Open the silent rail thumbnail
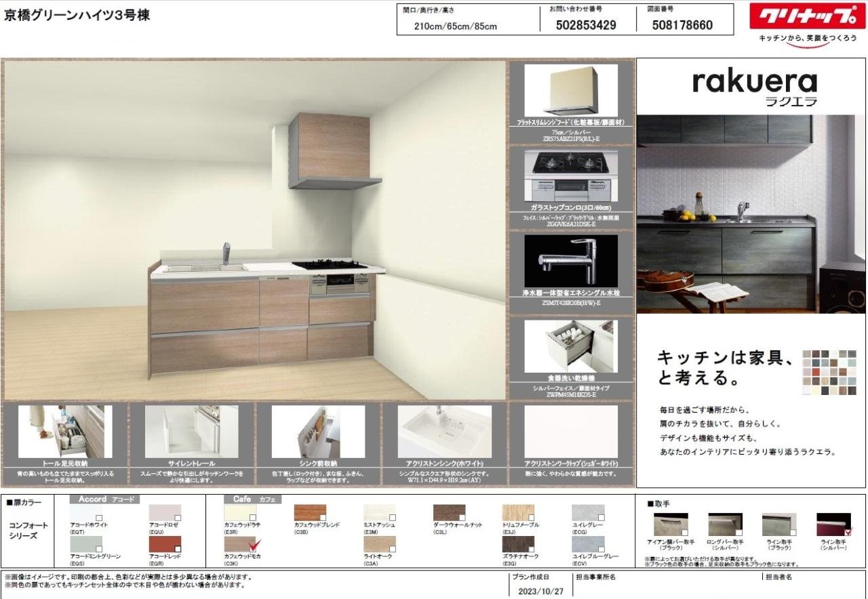Screen dimensions: 868x599 192,432
